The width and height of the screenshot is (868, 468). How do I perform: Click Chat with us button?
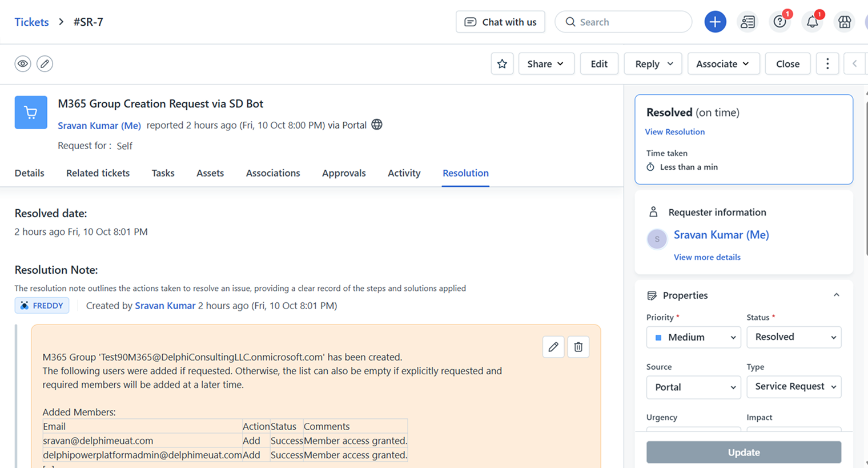click(x=500, y=22)
